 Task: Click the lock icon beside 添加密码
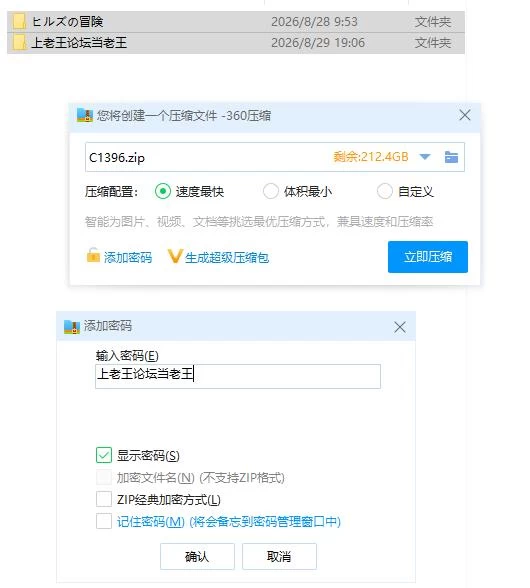point(93,256)
